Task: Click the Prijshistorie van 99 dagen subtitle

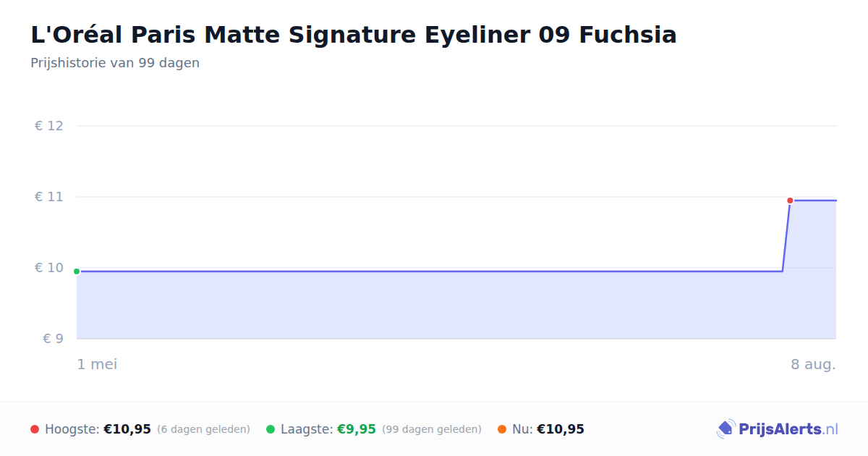Action: pyautogui.click(x=115, y=63)
